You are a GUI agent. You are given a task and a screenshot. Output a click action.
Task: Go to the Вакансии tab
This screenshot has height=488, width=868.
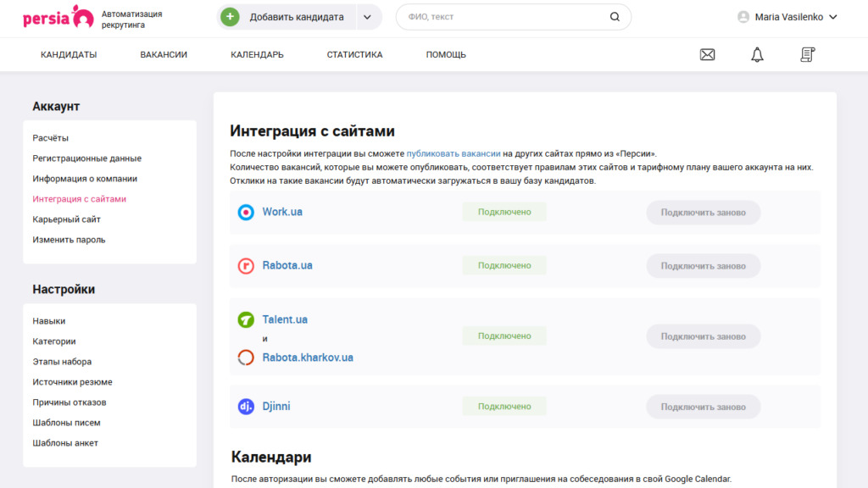(164, 55)
